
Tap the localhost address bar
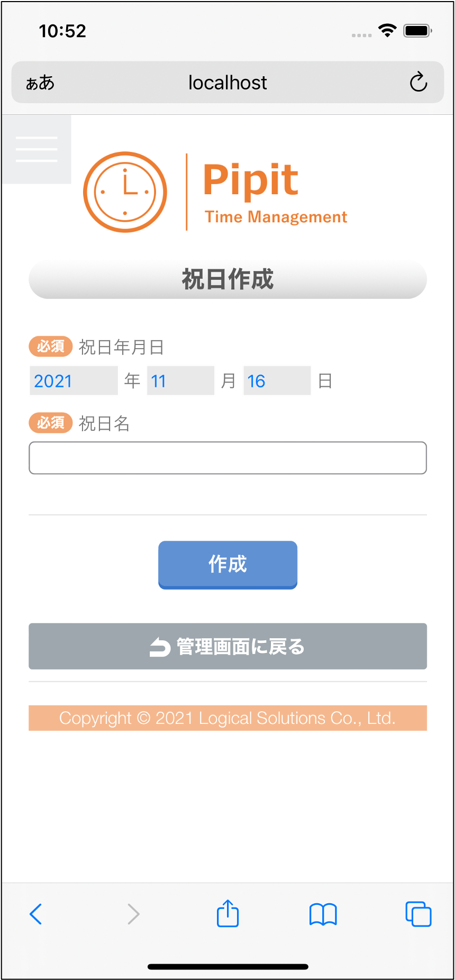tap(228, 83)
